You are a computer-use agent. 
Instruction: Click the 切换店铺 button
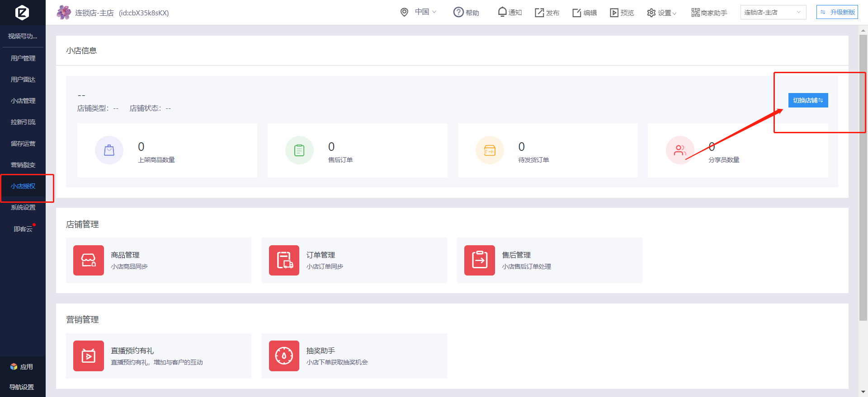808,100
